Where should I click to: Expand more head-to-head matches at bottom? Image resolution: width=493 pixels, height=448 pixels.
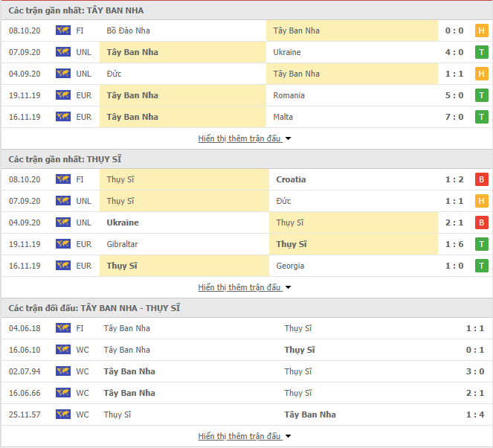tap(245, 436)
